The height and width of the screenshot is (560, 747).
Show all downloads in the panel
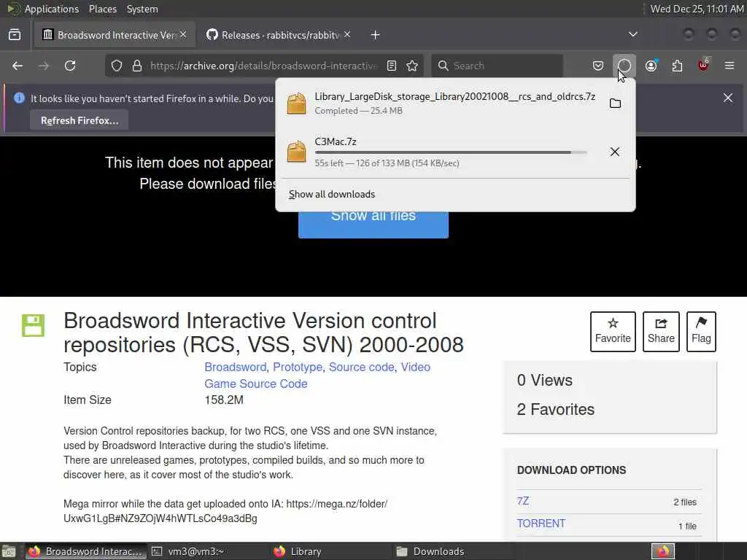pyautogui.click(x=332, y=194)
